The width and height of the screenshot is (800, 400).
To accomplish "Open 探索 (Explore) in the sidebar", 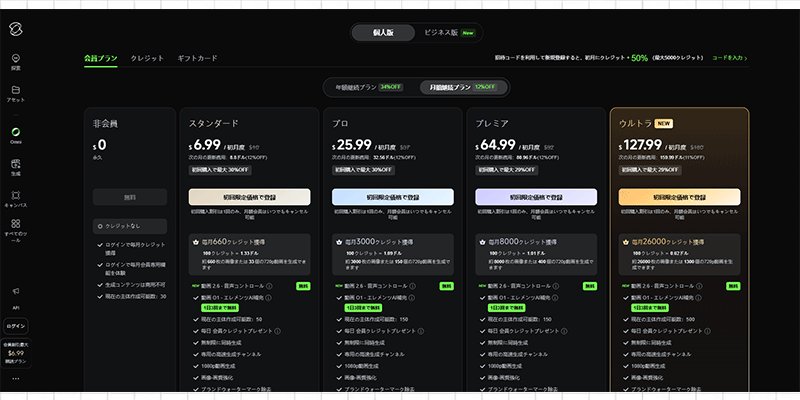I will coord(16,62).
